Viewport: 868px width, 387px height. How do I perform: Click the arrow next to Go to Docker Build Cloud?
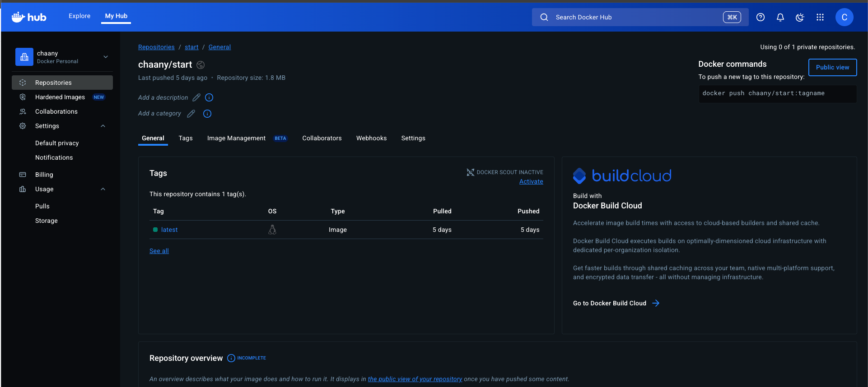tap(656, 303)
